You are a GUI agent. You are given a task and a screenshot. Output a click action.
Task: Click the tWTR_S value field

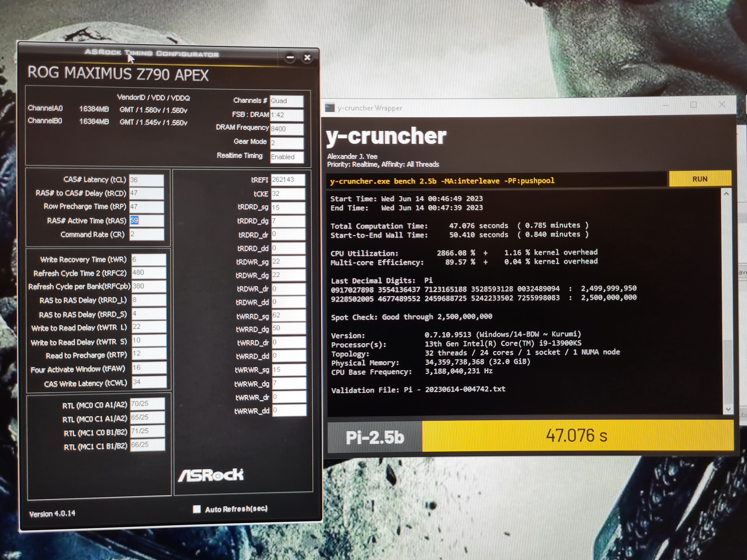149,340
